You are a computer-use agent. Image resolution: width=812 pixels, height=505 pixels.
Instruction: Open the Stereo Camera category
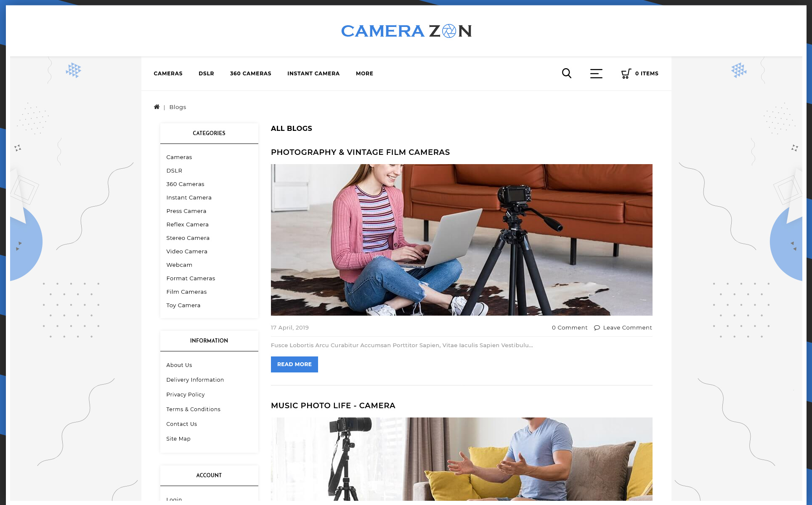click(x=188, y=238)
